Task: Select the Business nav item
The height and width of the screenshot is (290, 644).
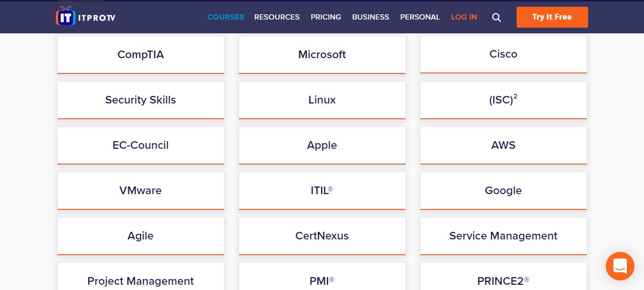Action: [370, 17]
